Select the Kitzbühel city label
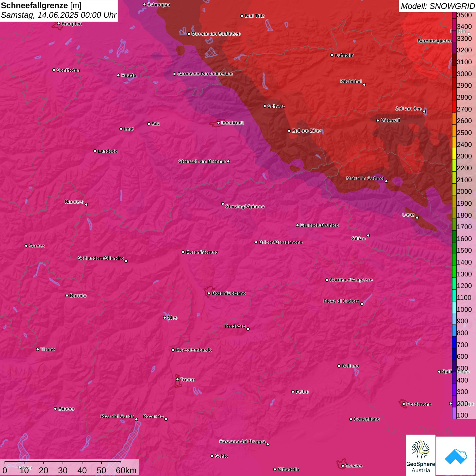 tap(351, 81)
